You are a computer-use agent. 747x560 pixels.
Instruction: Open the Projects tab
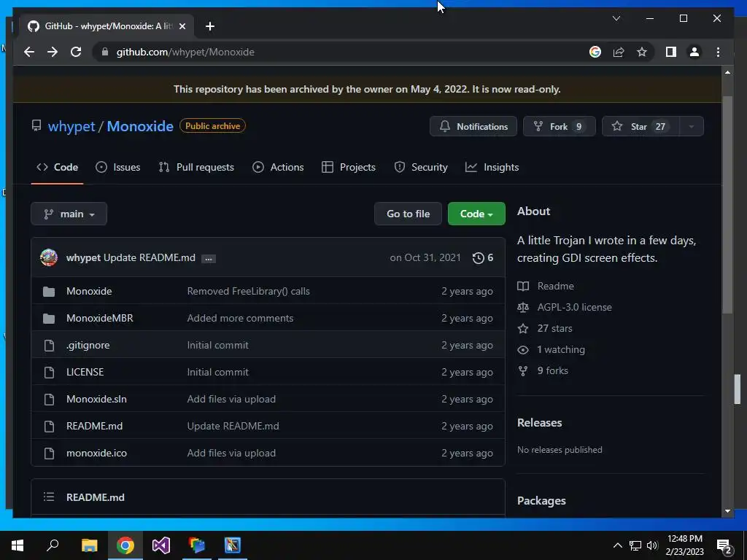click(349, 167)
